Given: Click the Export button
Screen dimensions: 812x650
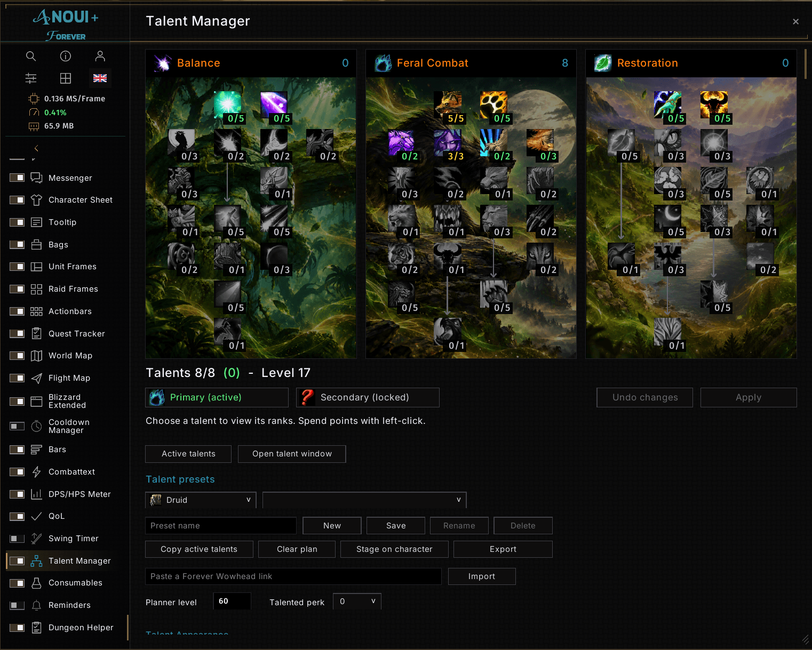Looking at the screenshot, I should [x=503, y=549].
